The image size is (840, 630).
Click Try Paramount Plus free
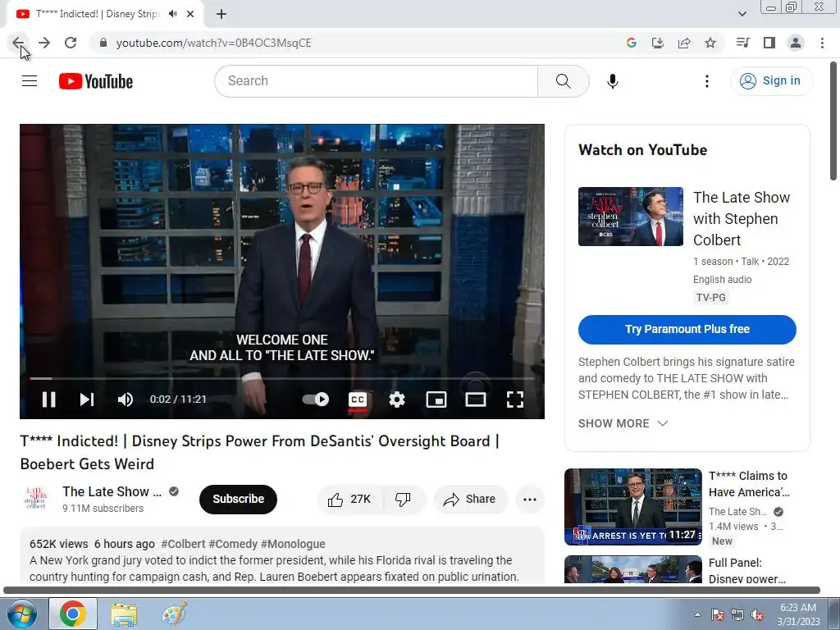(x=687, y=329)
